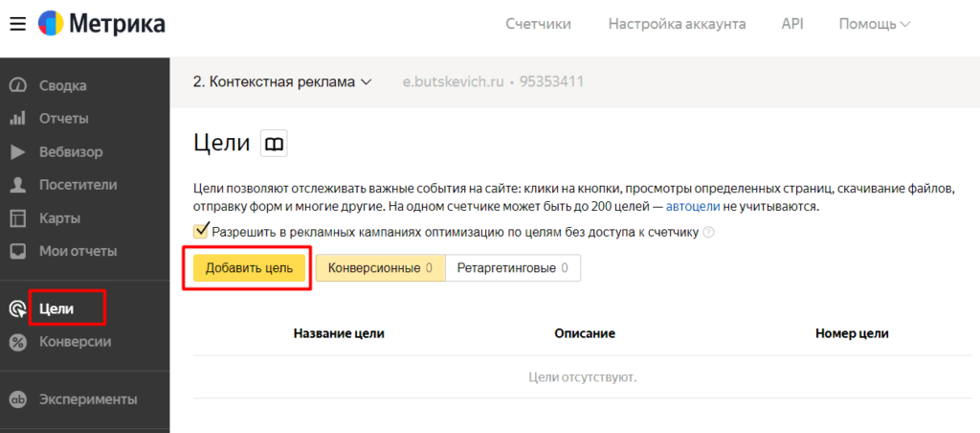
Task: Open the Карты sidebar icon
Action: pos(17,218)
